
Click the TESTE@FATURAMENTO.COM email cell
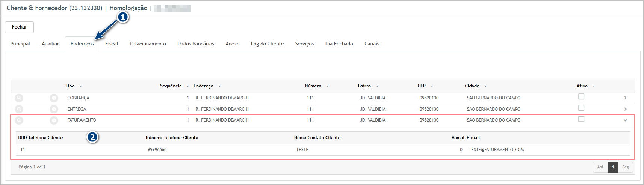click(496, 150)
